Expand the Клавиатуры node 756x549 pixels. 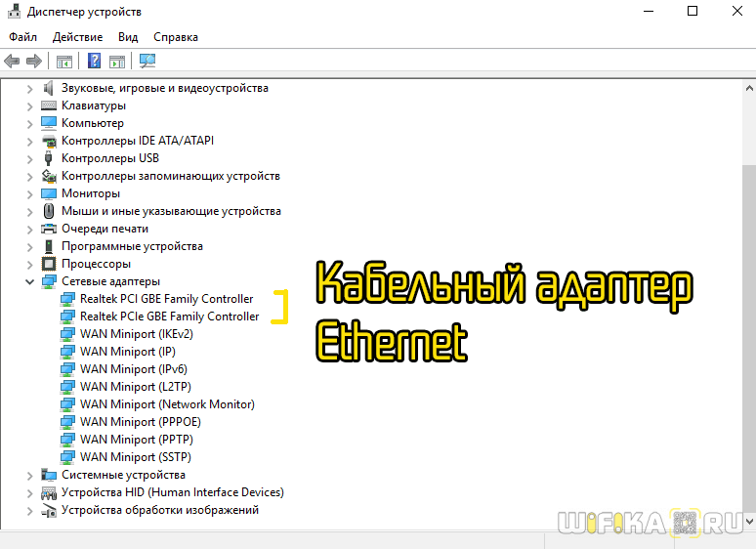[x=30, y=106]
